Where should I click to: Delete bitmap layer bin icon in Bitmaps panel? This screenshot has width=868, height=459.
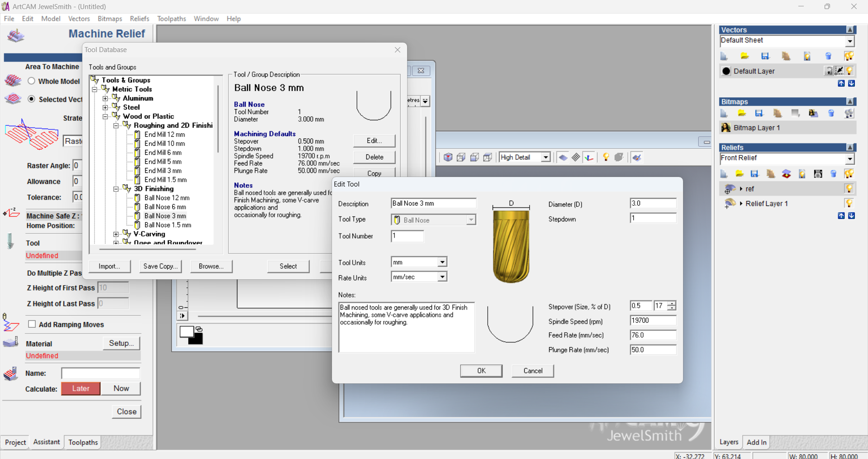(x=831, y=113)
